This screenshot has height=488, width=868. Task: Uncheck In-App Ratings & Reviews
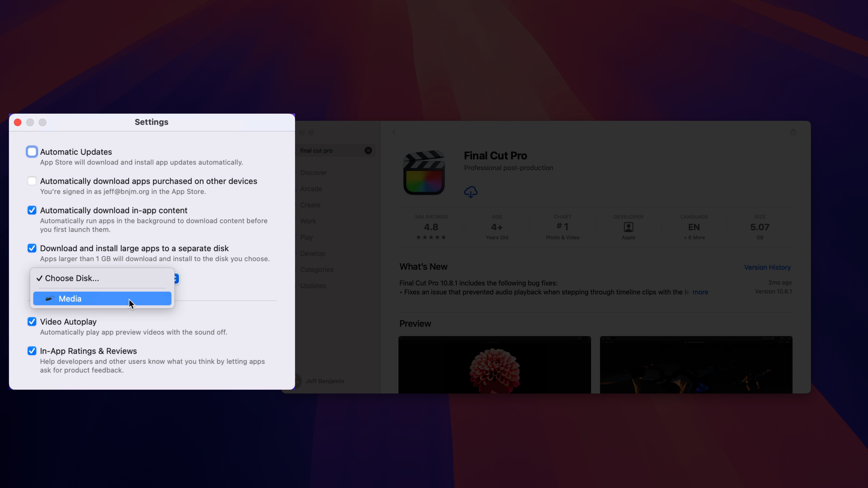tap(32, 351)
